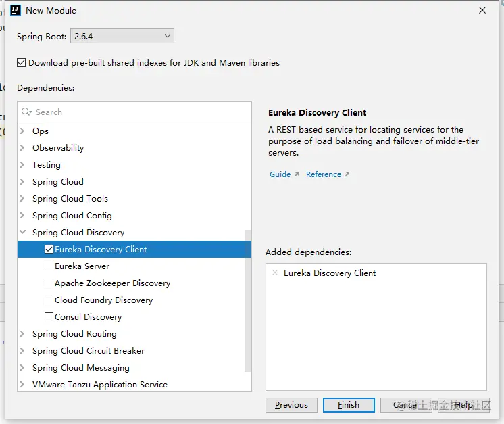Viewport: 504px width, 424px height.
Task: Select the Cloud Foundry Discovery row label
Action: [x=103, y=300]
